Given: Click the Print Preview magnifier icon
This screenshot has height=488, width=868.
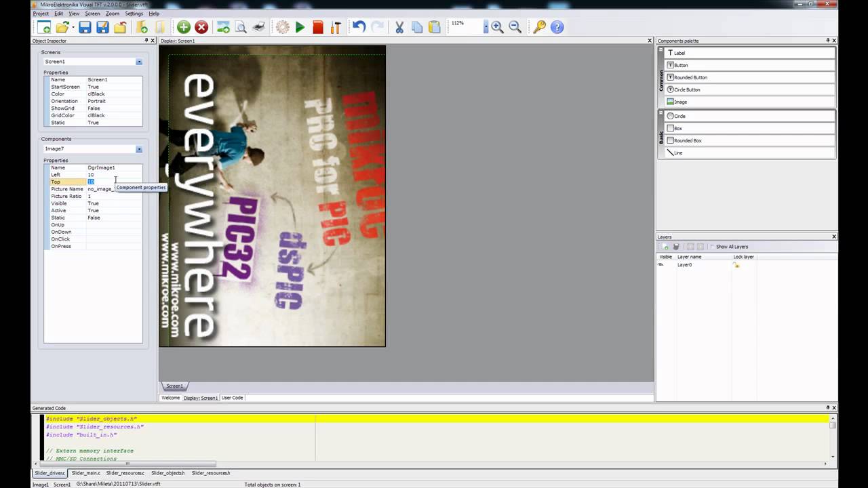Looking at the screenshot, I should (241, 27).
